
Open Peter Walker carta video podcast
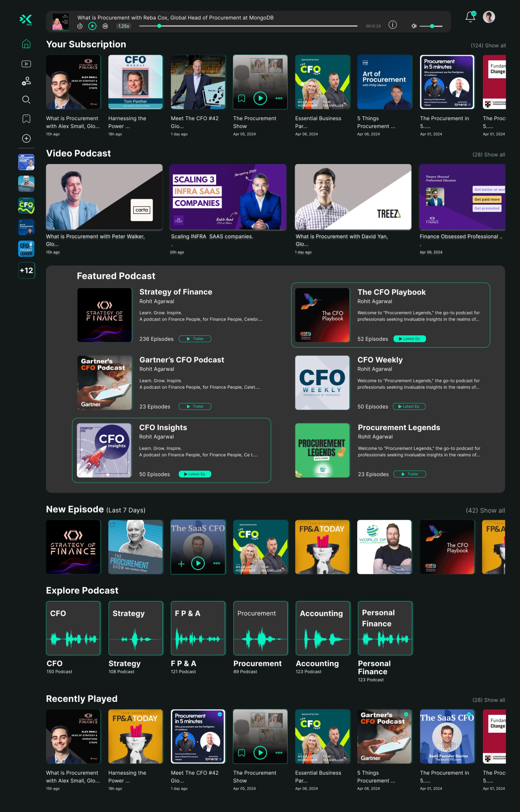pyautogui.click(x=104, y=197)
